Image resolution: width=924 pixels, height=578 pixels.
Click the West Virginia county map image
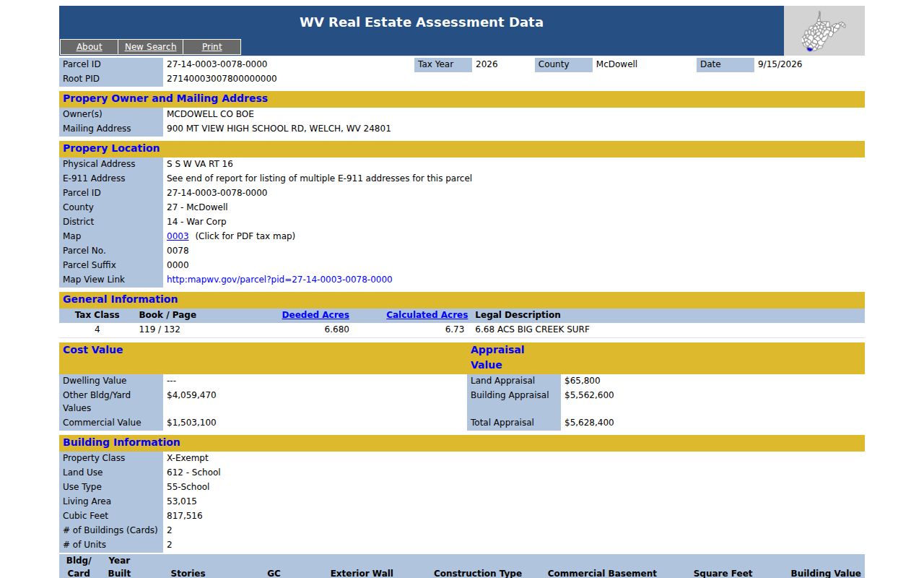824,31
